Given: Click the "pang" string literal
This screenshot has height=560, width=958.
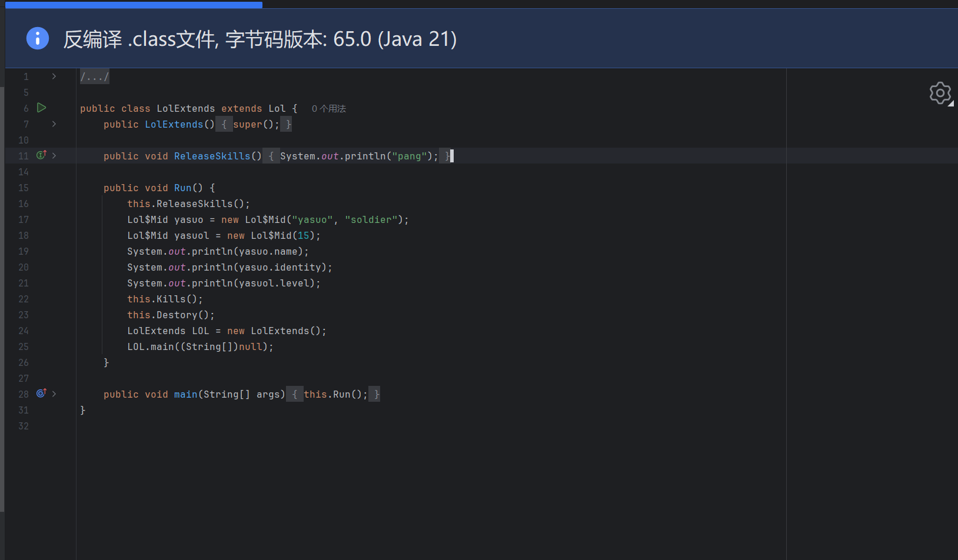Looking at the screenshot, I should [410, 156].
